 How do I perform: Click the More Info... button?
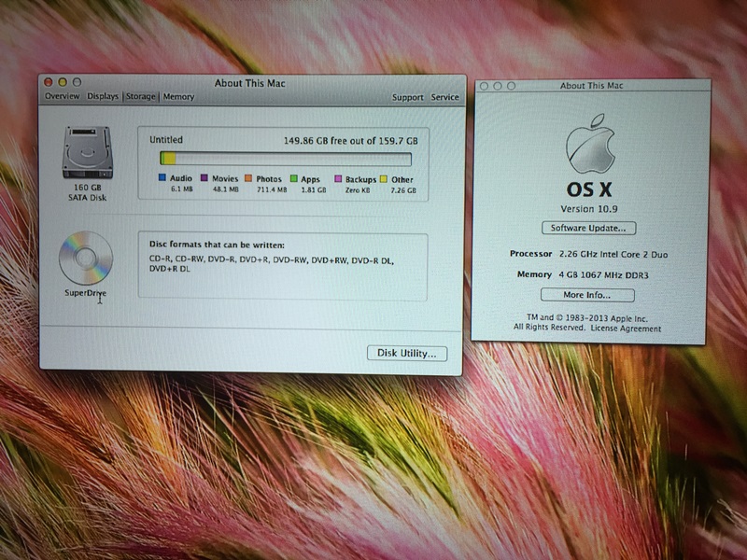(x=587, y=295)
